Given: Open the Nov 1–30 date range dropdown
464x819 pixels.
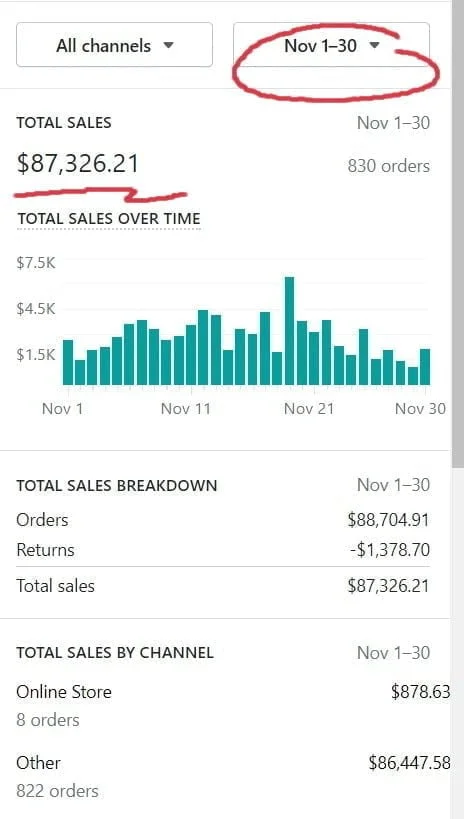Looking at the screenshot, I should coord(331,45).
